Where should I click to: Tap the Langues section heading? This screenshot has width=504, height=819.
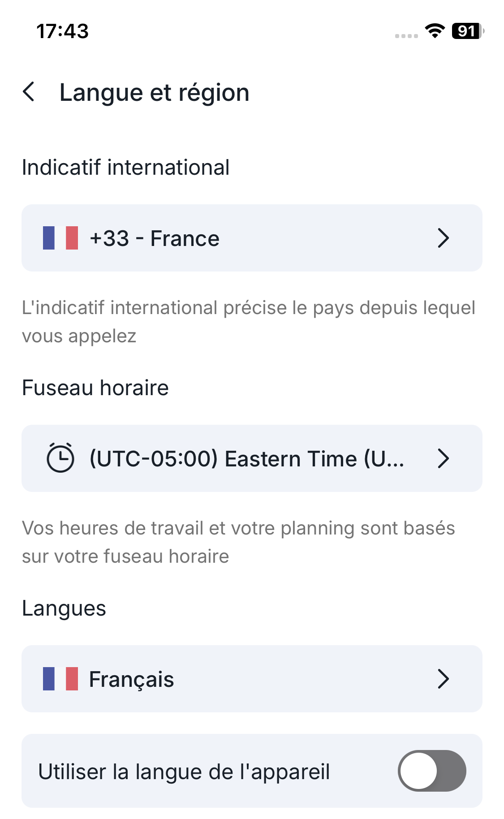click(64, 608)
